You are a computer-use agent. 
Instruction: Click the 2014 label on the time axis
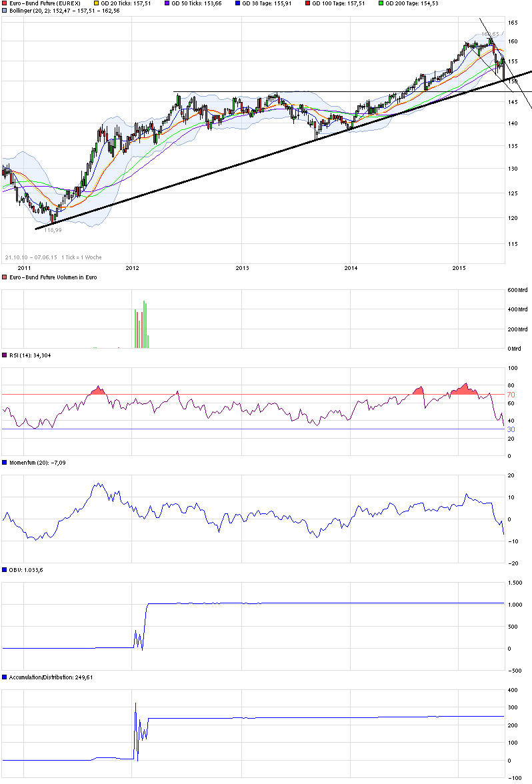[351, 268]
